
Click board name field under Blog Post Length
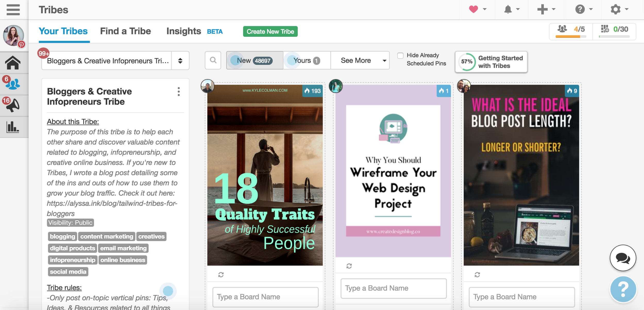pos(522,297)
